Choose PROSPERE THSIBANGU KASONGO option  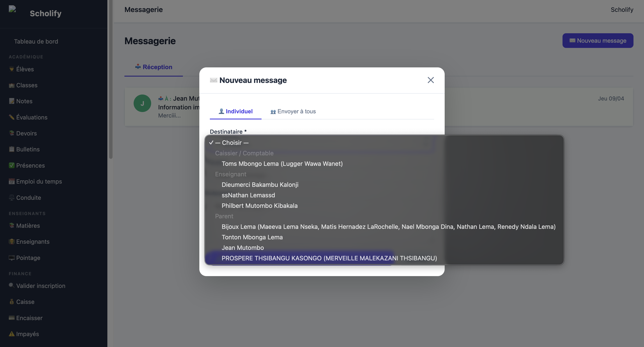point(384,258)
